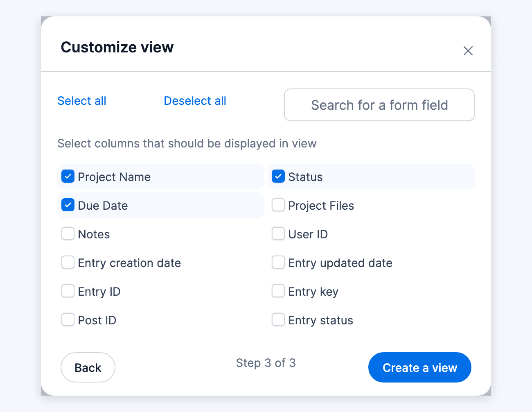Uncheck the Due Date checkbox
The height and width of the screenshot is (412, 532).
68,205
